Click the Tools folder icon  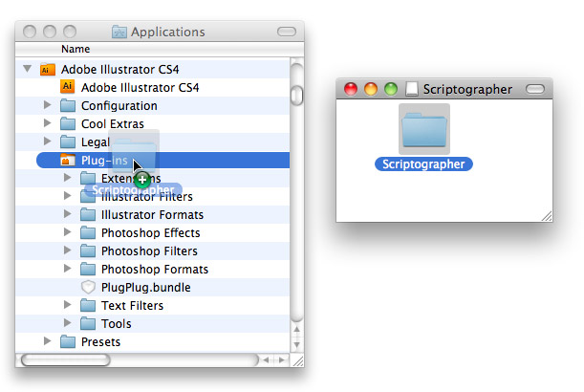tap(88, 323)
